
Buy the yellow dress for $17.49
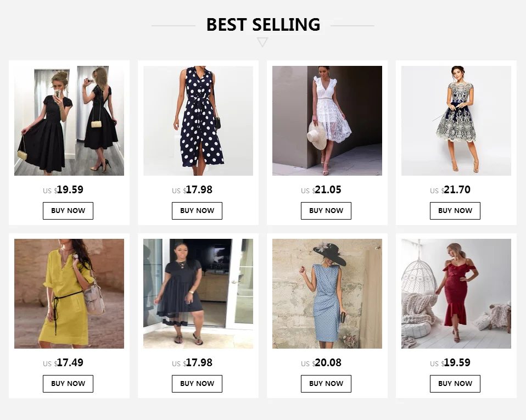click(x=68, y=384)
